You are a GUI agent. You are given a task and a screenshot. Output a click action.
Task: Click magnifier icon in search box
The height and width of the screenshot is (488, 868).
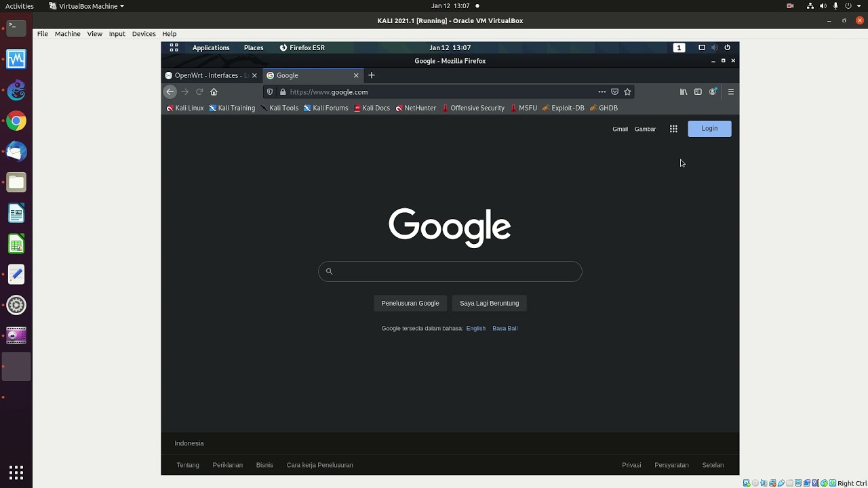coord(329,271)
